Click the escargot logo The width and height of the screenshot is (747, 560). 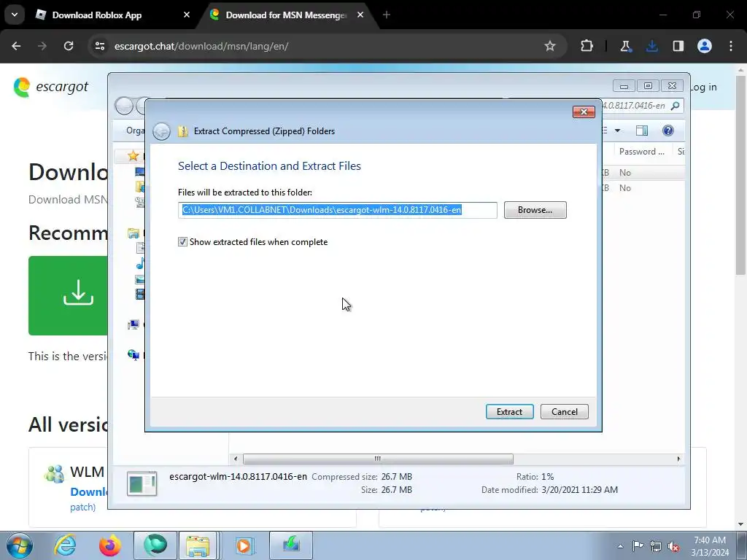pyautogui.click(x=51, y=87)
